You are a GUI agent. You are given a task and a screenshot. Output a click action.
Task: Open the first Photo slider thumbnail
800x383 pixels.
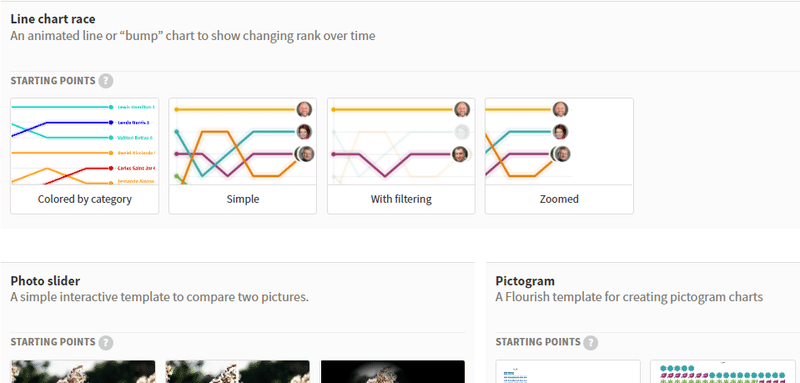click(83, 372)
